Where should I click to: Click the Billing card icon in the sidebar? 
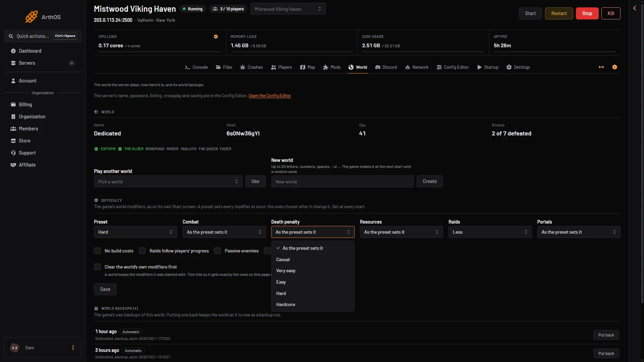point(13,105)
